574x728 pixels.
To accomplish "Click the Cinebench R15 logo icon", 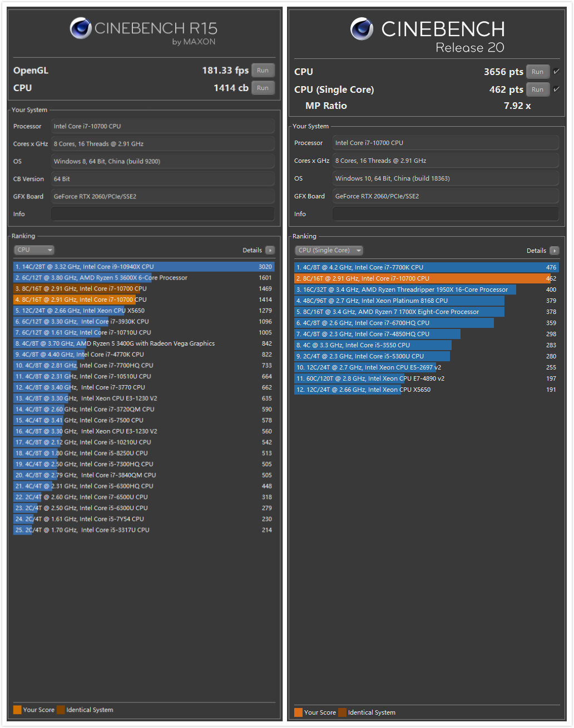I will click(81, 28).
